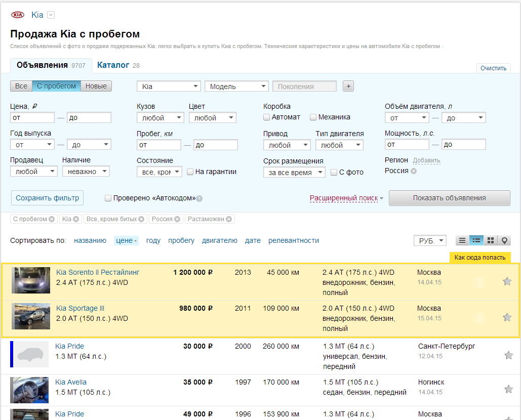The image size is (521, 420).
Task: Click the Автокод help question icon
Action: click(x=199, y=198)
